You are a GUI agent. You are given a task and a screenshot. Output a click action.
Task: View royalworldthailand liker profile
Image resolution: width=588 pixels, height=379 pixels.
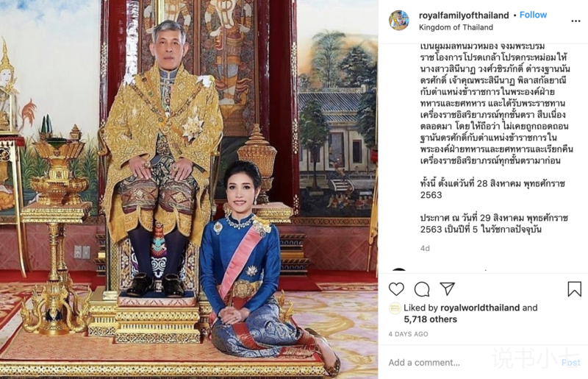[480, 308]
